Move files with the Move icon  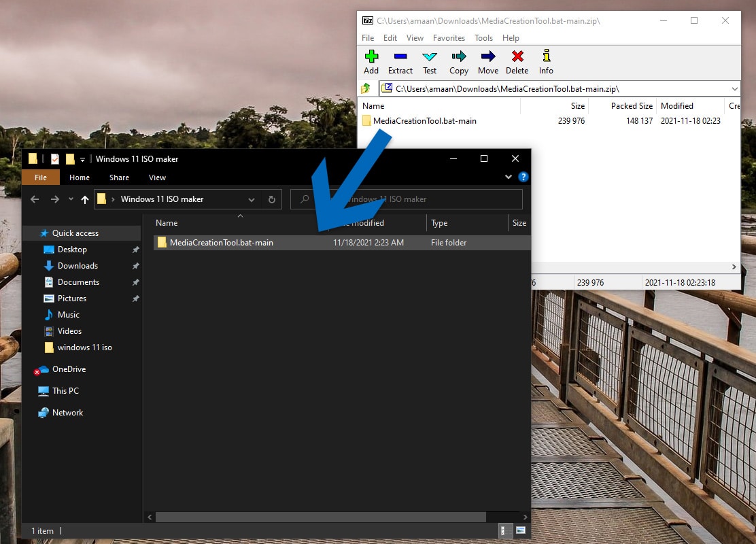[x=487, y=61]
